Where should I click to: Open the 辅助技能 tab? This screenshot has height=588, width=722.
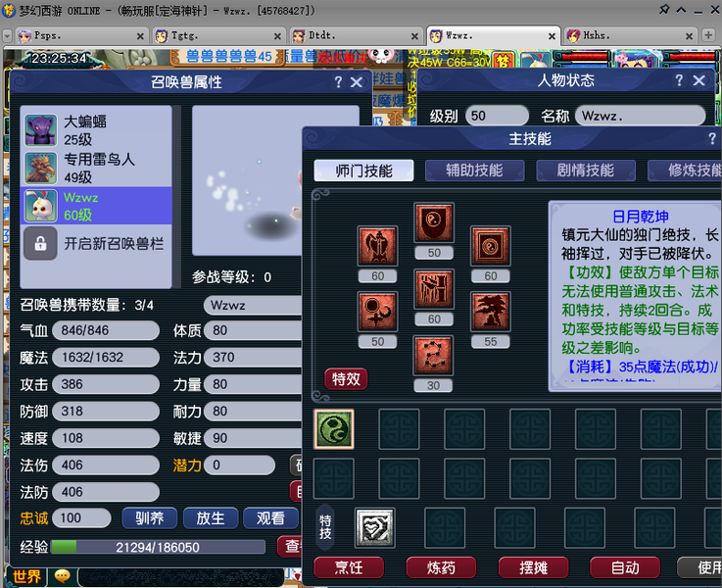[x=475, y=171]
